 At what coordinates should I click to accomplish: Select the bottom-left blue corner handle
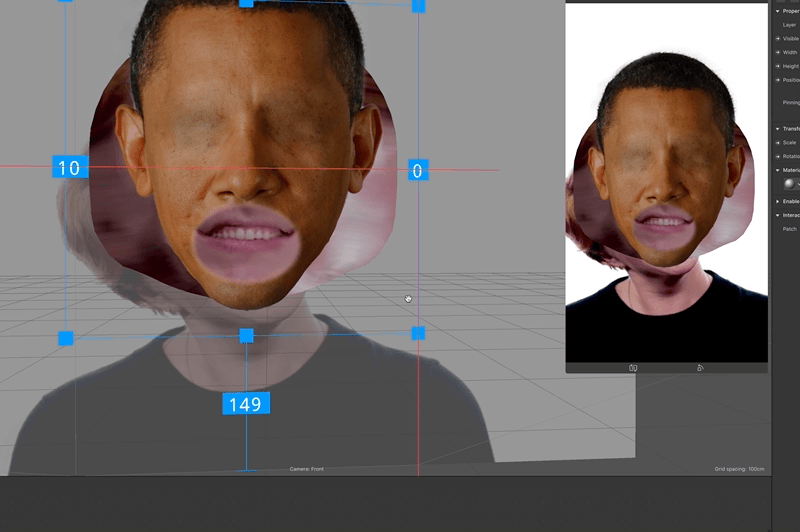pos(65,339)
